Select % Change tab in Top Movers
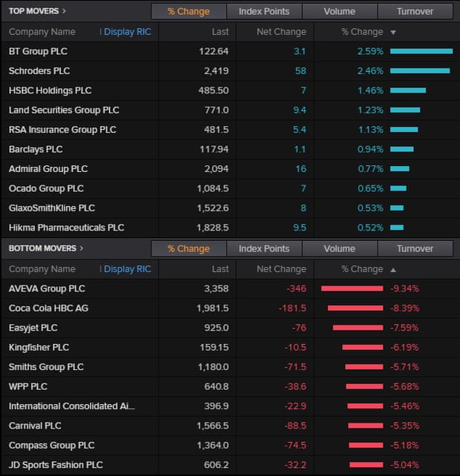Viewport: 460px width, 476px height. [188, 12]
